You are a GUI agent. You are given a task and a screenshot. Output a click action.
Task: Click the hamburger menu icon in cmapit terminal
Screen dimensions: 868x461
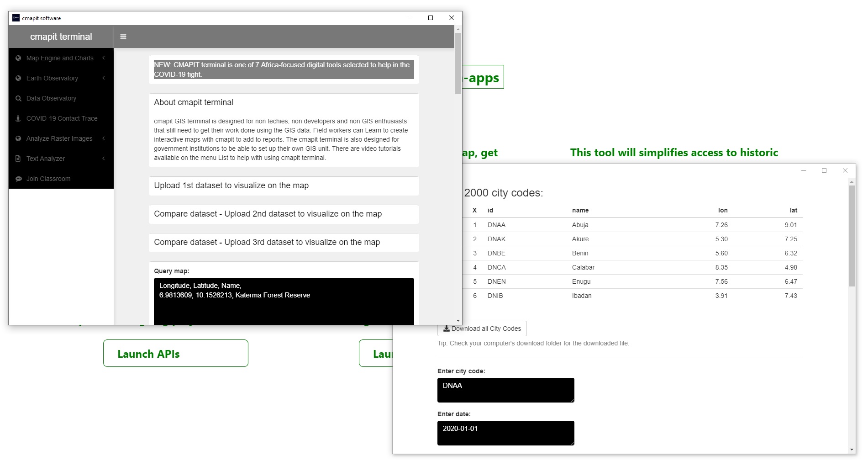[123, 37]
